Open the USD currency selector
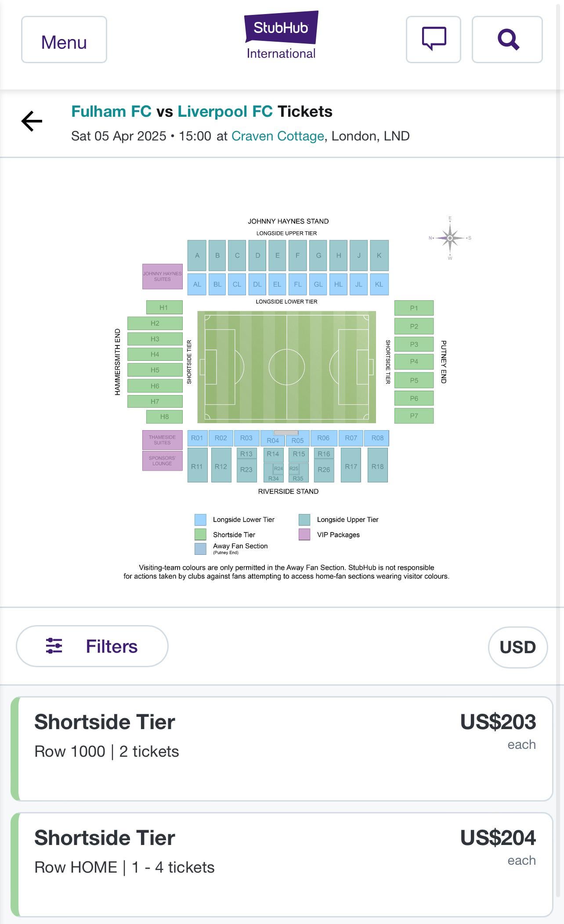Viewport: 564px width, 924px height. [517, 646]
